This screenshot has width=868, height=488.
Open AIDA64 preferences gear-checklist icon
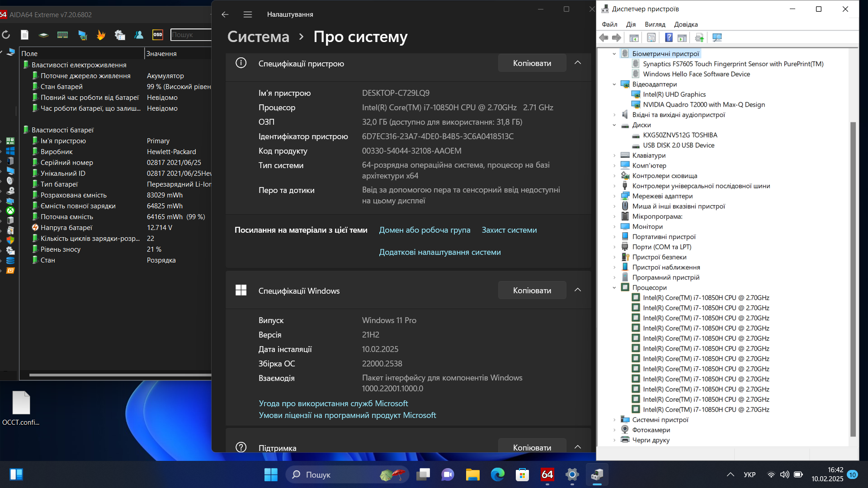tap(120, 35)
